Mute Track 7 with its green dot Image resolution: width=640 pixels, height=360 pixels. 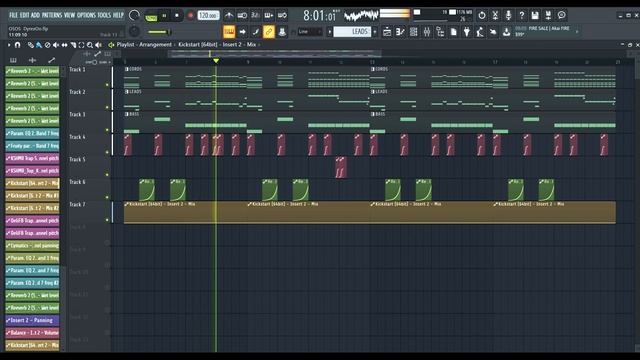pyautogui.click(x=107, y=220)
